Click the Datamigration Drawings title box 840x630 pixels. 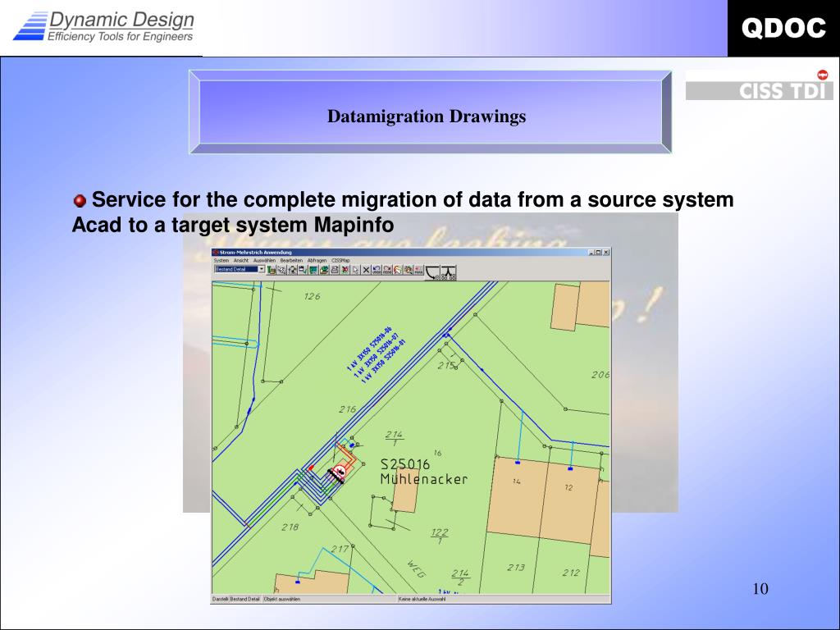(430, 112)
